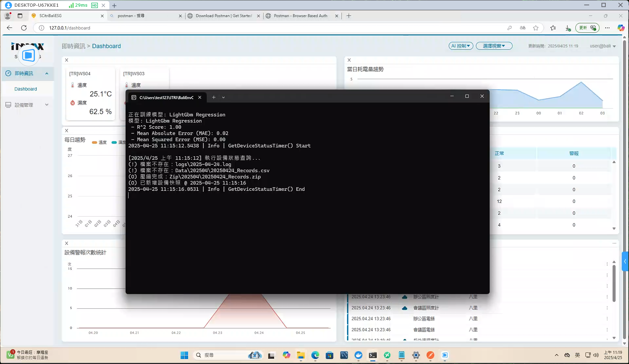
Task: Open terminal tab dropdown chevron
Action: [x=223, y=97]
